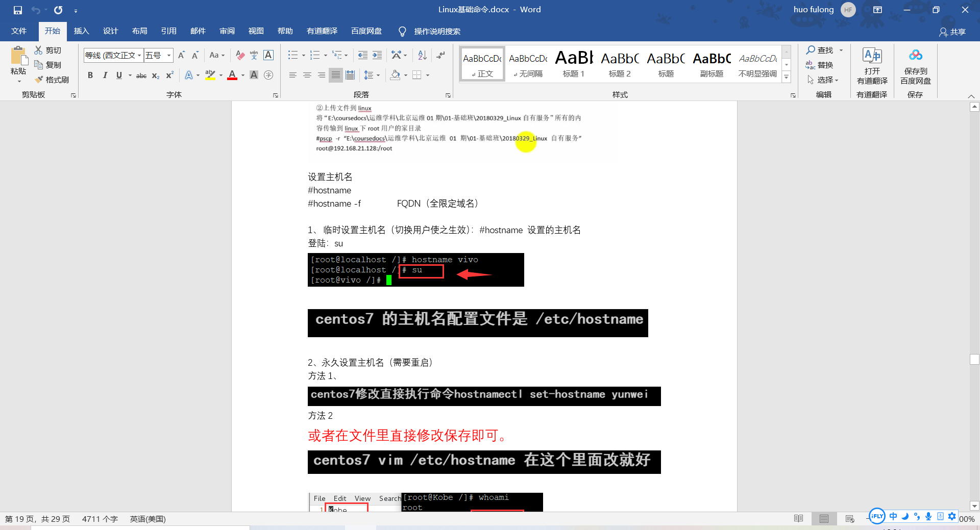This screenshot has height=530, width=980.
Task: Apply the 标题 1 style
Action: point(573,62)
